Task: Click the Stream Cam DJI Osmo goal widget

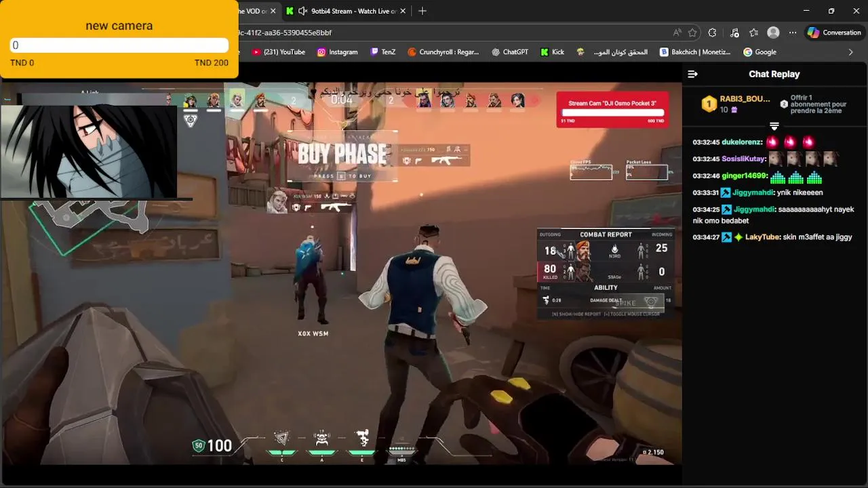Action: pyautogui.click(x=612, y=109)
